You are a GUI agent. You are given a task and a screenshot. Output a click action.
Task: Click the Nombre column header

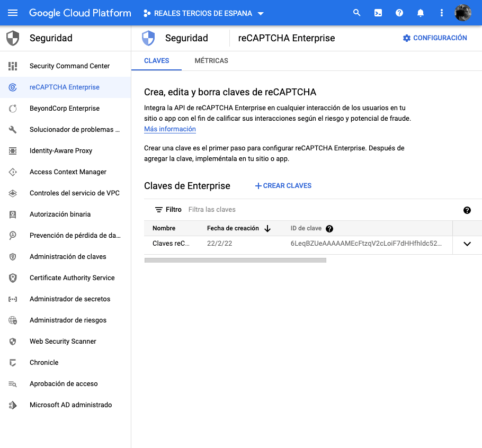pos(164,228)
